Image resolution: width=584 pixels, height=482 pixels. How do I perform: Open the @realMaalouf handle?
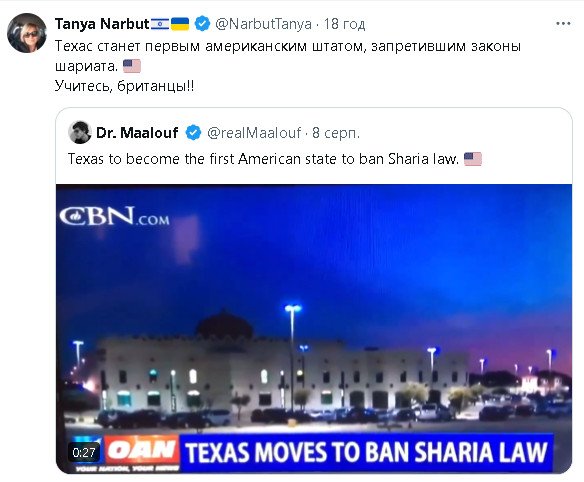[254, 133]
